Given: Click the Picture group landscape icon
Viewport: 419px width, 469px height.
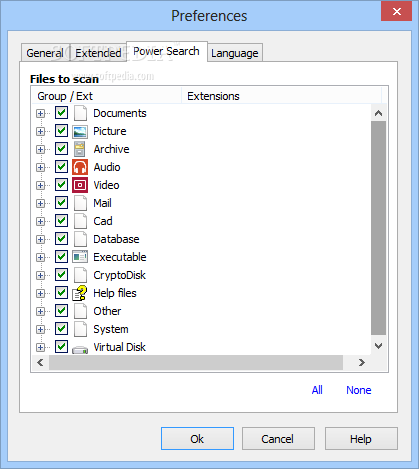Looking at the screenshot, I should click(80, 132).
